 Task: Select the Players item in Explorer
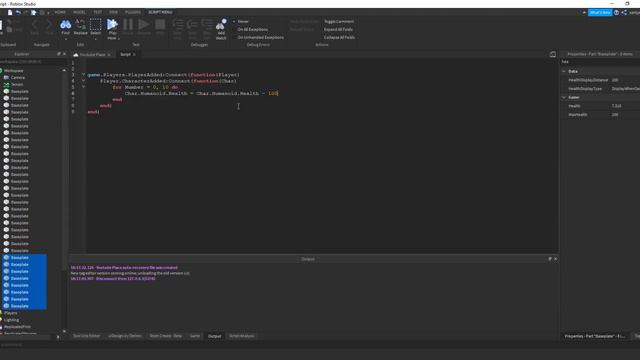(x=11, y=313)
